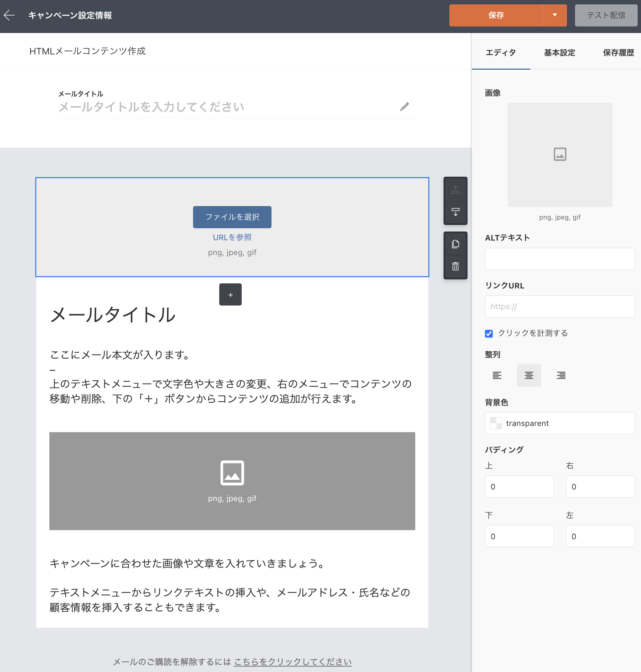Viewport: 641px width, 672px height.
Task: Open the transparent background color picker
Action: coord(496,423)
